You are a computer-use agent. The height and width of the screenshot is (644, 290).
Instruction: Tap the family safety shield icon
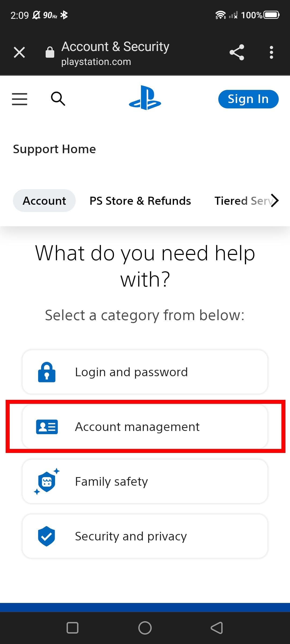point(47,482)
